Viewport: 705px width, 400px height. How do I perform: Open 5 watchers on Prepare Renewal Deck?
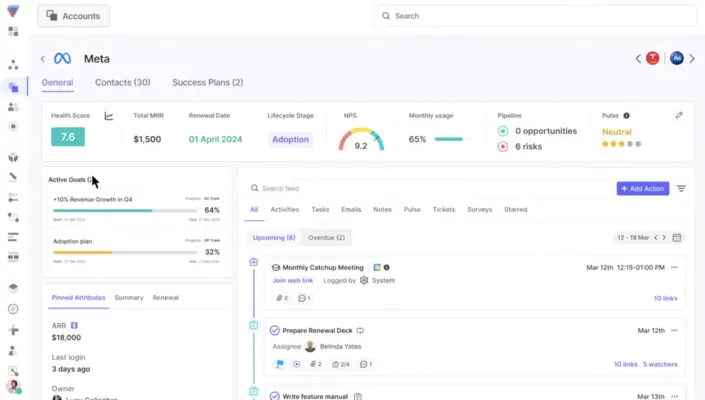click(660, 364)
